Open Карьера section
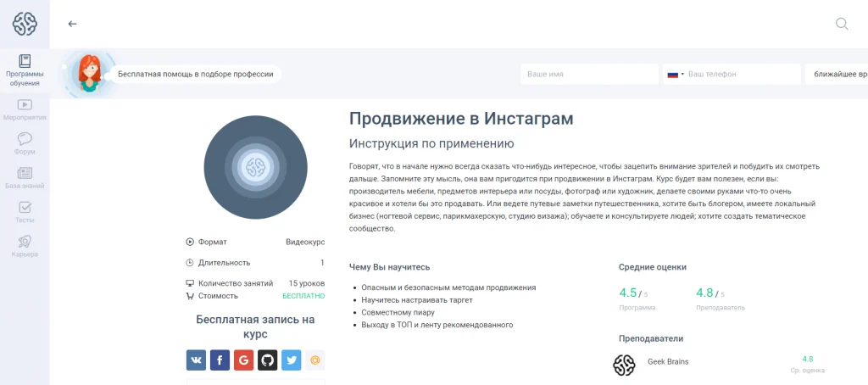Image resolution: width=868 pixels, height=385 pixels. pos(25,247)
